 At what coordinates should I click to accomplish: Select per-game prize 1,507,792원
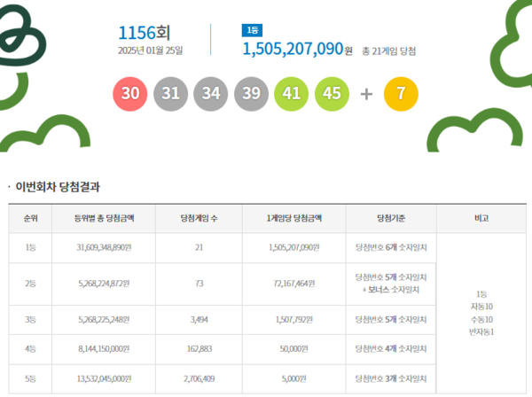point(294,320)
